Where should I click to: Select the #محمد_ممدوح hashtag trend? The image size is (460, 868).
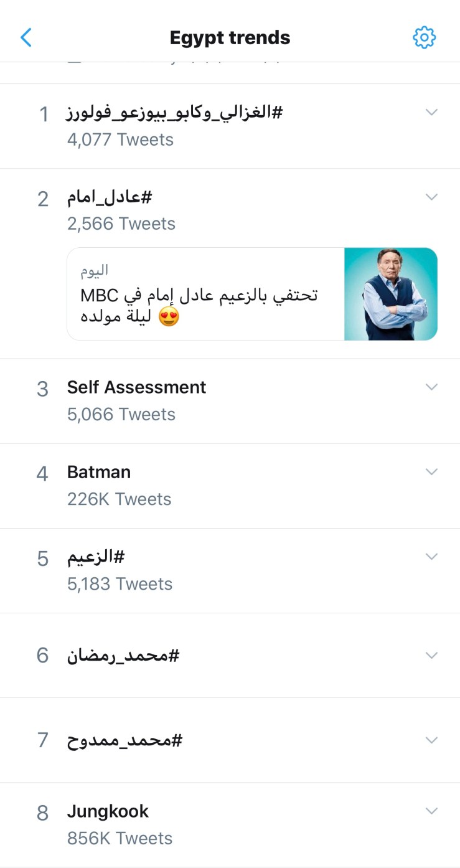pos(124,740)
